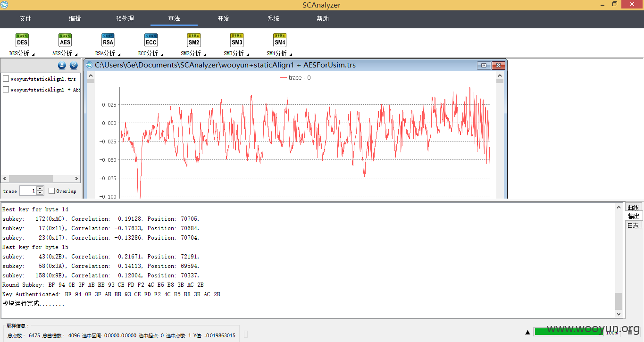Click the trace number input field
The image size is (644, 342).
28,191
